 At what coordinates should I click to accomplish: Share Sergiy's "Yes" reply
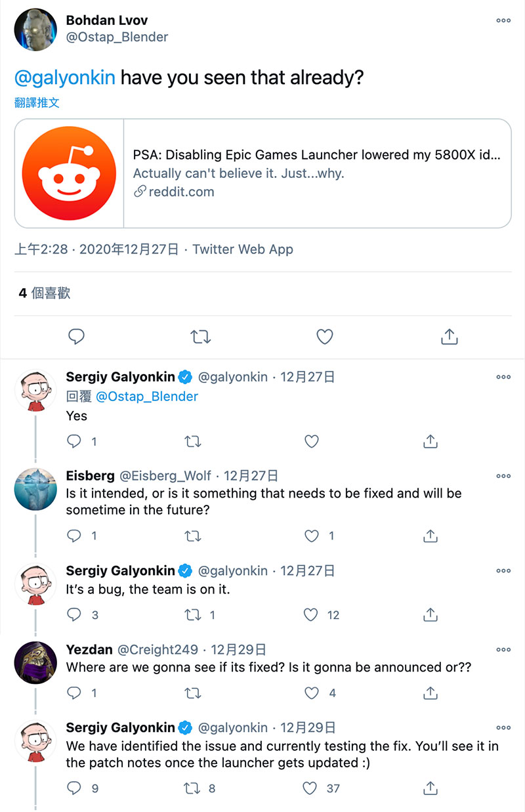coord(430,441)
